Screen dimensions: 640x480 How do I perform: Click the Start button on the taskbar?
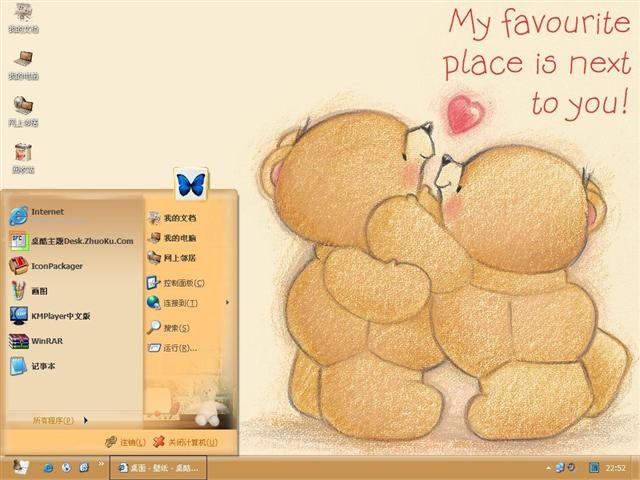pos(20,467)
